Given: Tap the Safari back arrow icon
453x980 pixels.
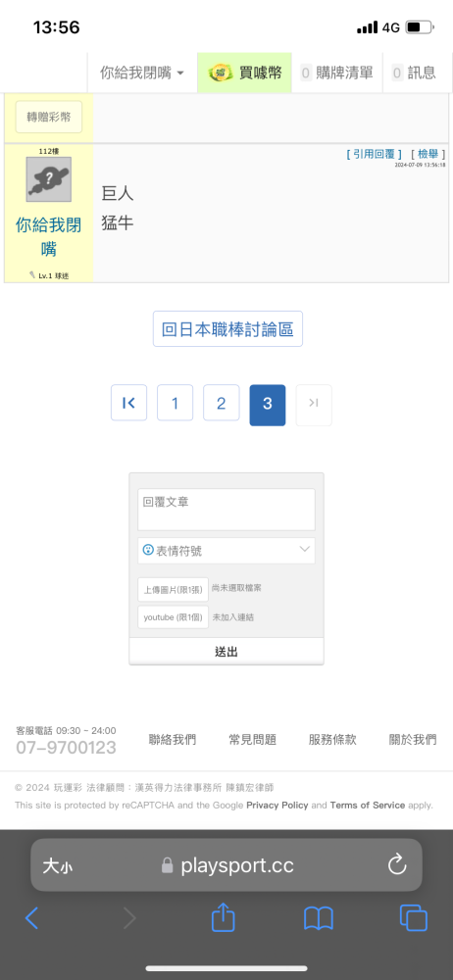Looking at the screenshot, I should (x=32, y=918).
